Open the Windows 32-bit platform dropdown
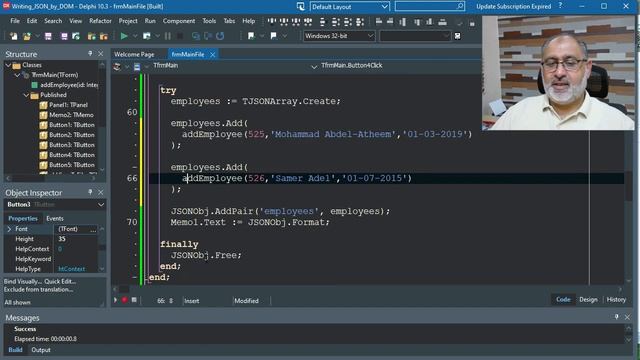The height and width of the screenshot is (360, 640). click(x=370, y=36)
